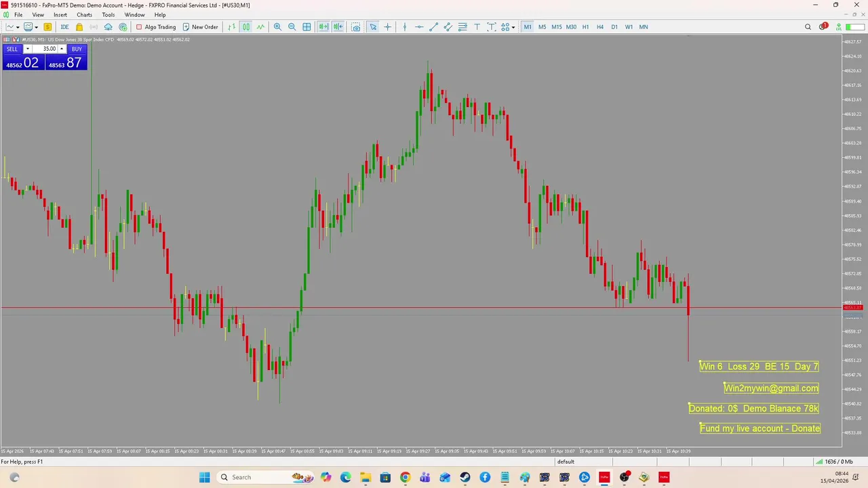The image size is (868, 488).
Task: Draw a horizontal line
Action: pyautogui.click(x=419, y=27)
